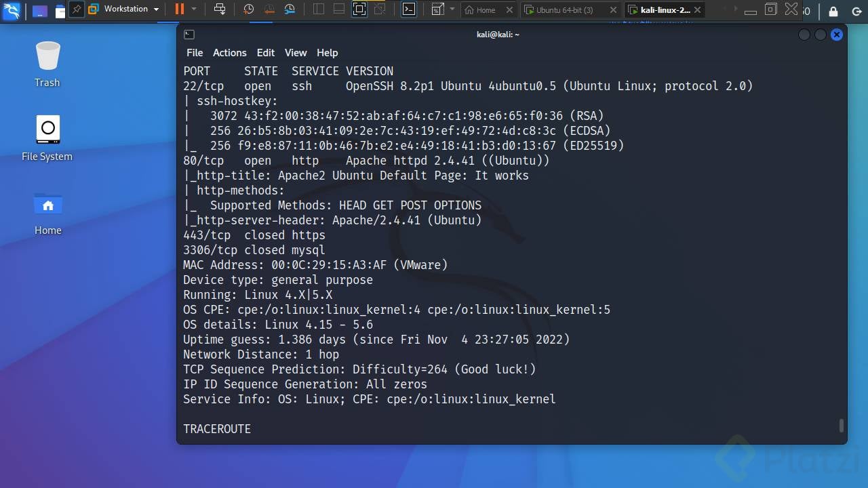Image resolution: width=868 pixels, height=488 pixels.
Task: Close the VMware Workstation window
Action: point(791,9)
